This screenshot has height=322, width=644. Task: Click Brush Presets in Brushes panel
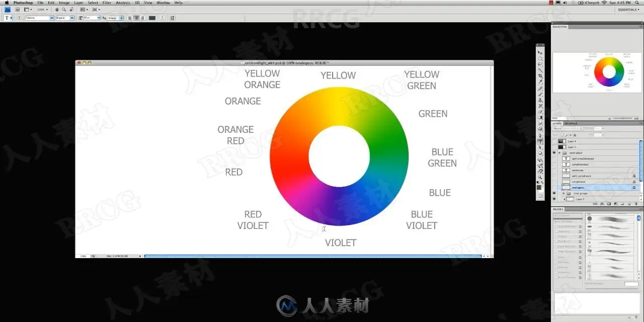(x=568, y=215)
